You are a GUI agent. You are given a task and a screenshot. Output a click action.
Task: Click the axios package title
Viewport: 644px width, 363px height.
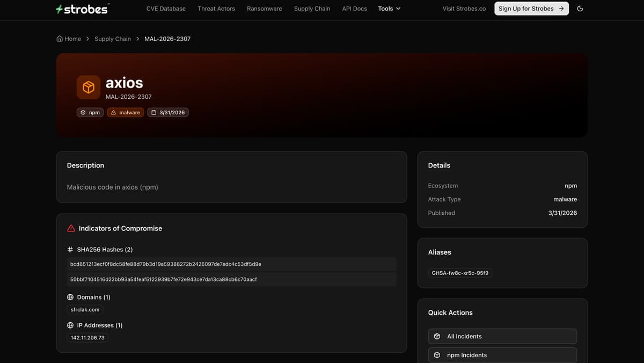[x=125, y=83]
